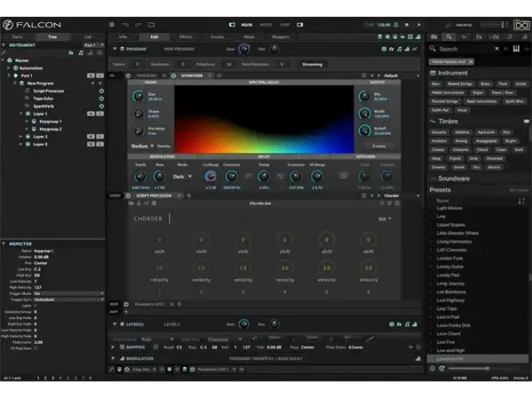The width and height of the screenshot is (532, 399).
Task: Select the browser magnifier search tab
Action: 449,36
